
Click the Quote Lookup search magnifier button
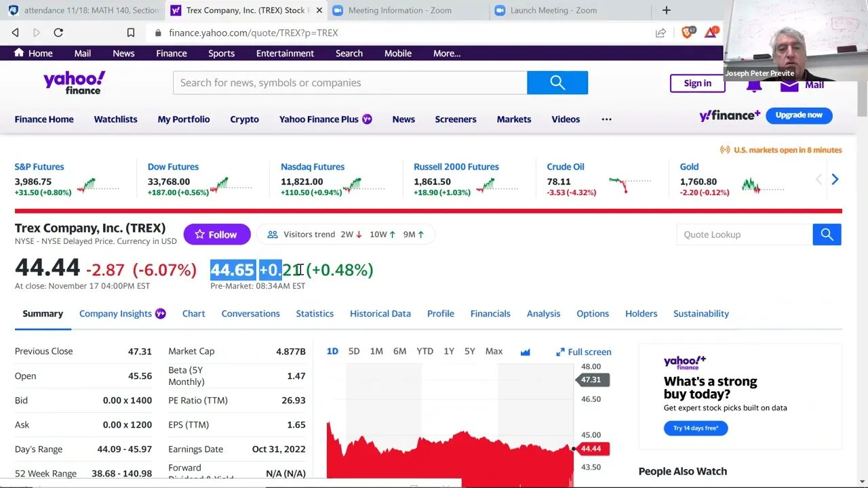point(827,235)
